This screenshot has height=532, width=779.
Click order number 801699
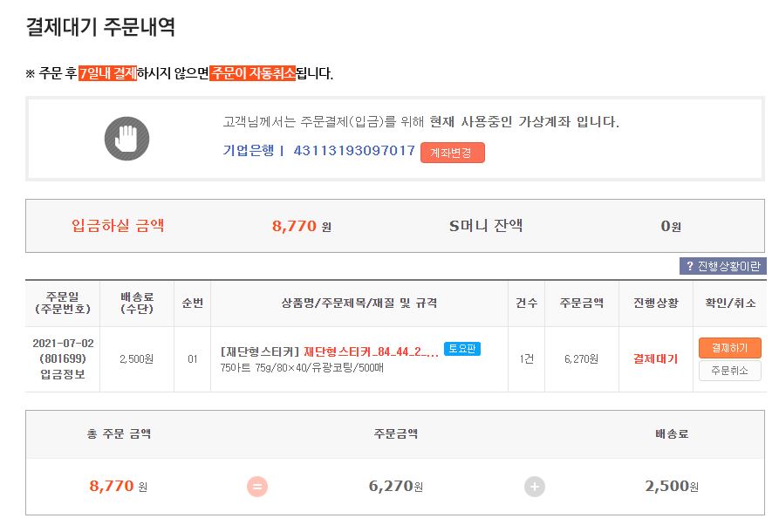click(62, 358)
